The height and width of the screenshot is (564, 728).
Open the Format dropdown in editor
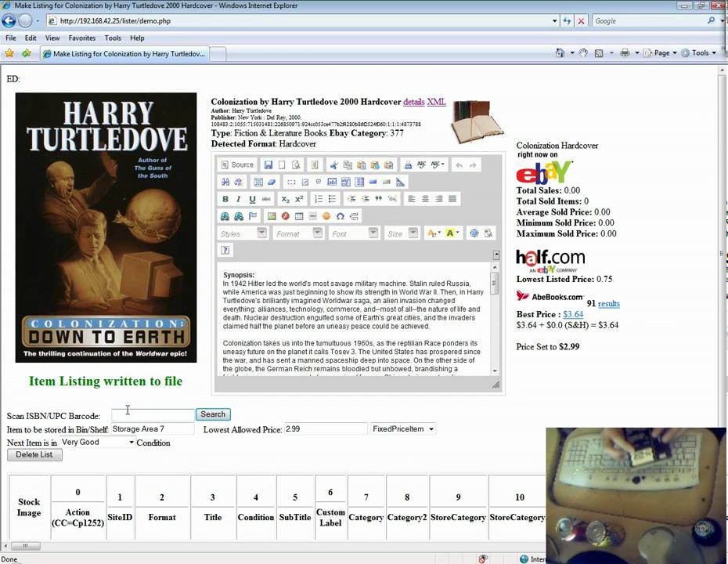pyautogui.click(x=298, y=233)
